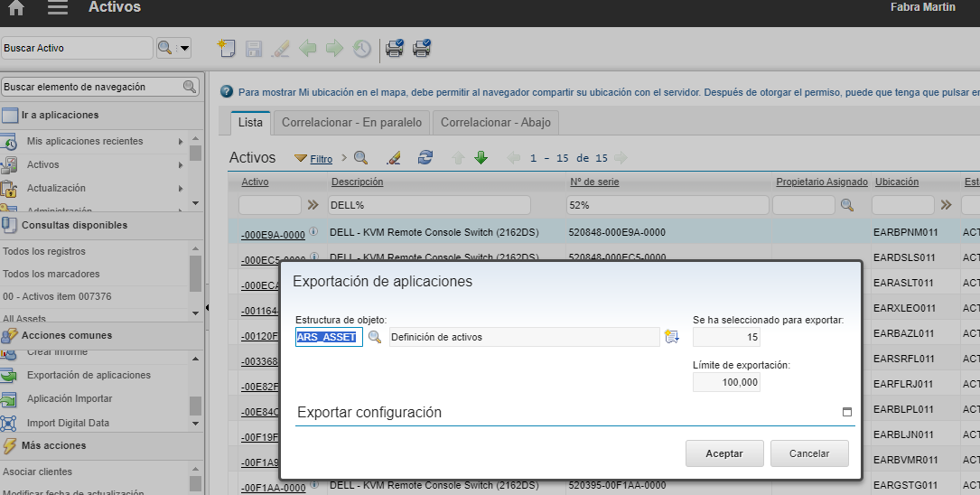Sort by Nº de serie column header
The width and height of the screenshot is (980, 495).
[594, 182]
